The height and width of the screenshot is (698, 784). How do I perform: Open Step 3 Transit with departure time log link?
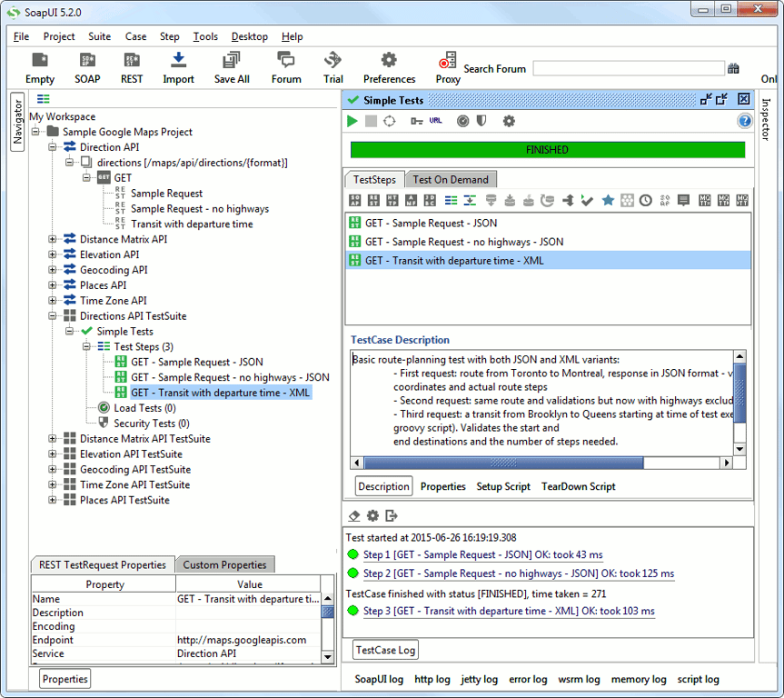coord(509,611)
